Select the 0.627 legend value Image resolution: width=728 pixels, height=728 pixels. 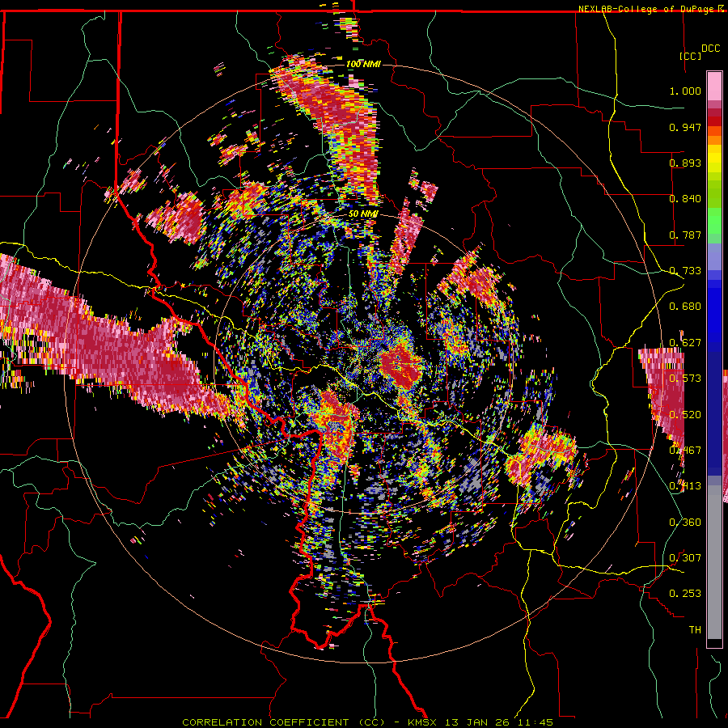[685, 343]
